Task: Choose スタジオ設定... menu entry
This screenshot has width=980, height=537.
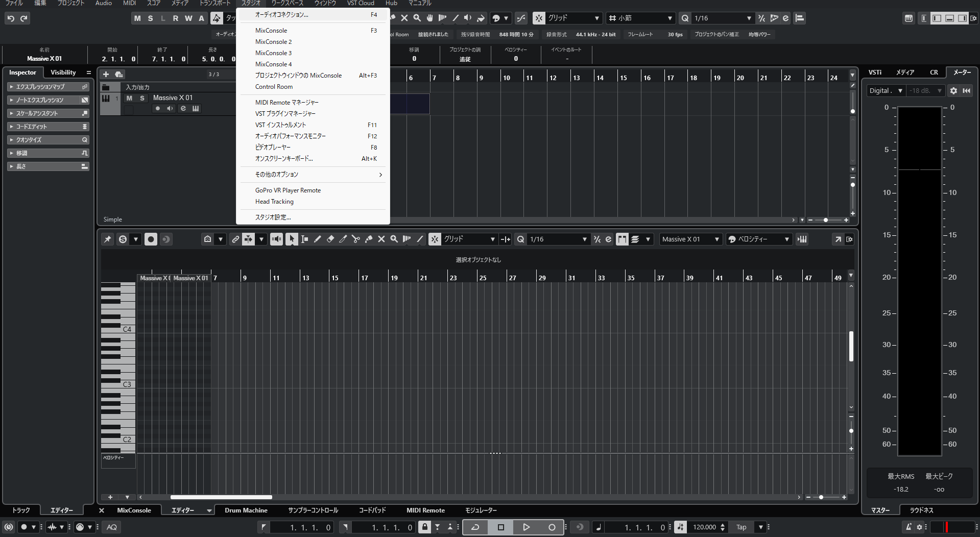Action: click(313, 217)
